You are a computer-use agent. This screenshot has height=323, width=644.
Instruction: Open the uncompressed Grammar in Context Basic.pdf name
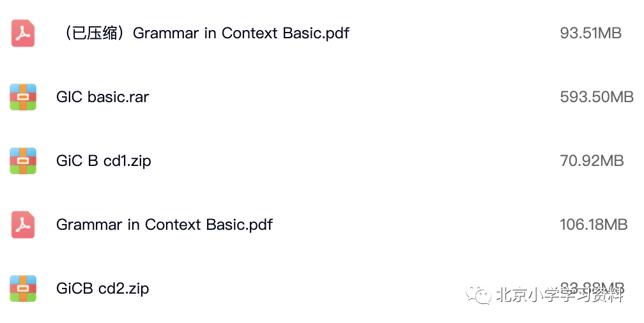tap(164, 225)
